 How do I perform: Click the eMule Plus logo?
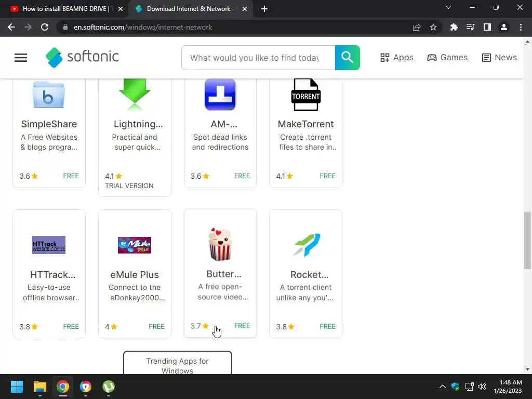pyautogui.click(x=135, y=245)
